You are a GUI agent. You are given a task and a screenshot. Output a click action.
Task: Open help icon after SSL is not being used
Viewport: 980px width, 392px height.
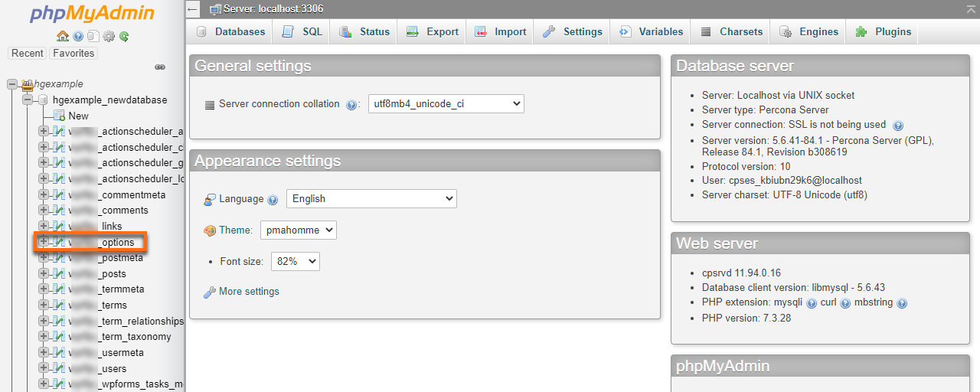click(898, 126)
